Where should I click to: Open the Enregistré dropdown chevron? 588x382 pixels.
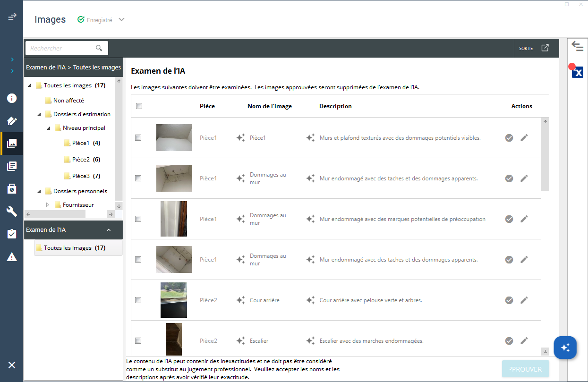click(121, 20)
